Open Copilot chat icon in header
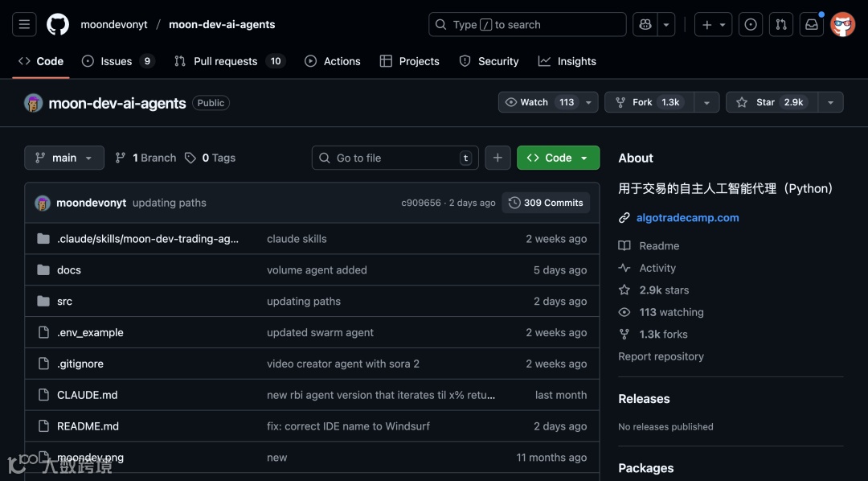Viewport: 868px width, 481px height. [x=645, y=24]
